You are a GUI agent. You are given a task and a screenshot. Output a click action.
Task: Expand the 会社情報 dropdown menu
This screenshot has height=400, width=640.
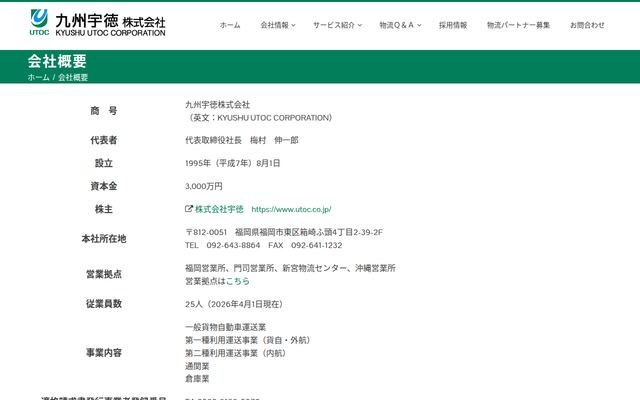point(278,25)
